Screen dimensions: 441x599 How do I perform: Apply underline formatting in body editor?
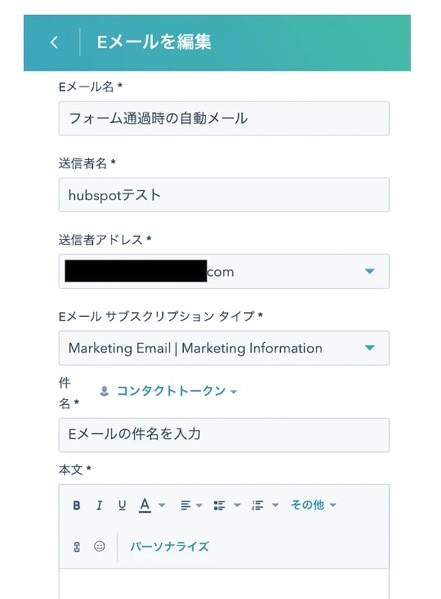(122, 505)
